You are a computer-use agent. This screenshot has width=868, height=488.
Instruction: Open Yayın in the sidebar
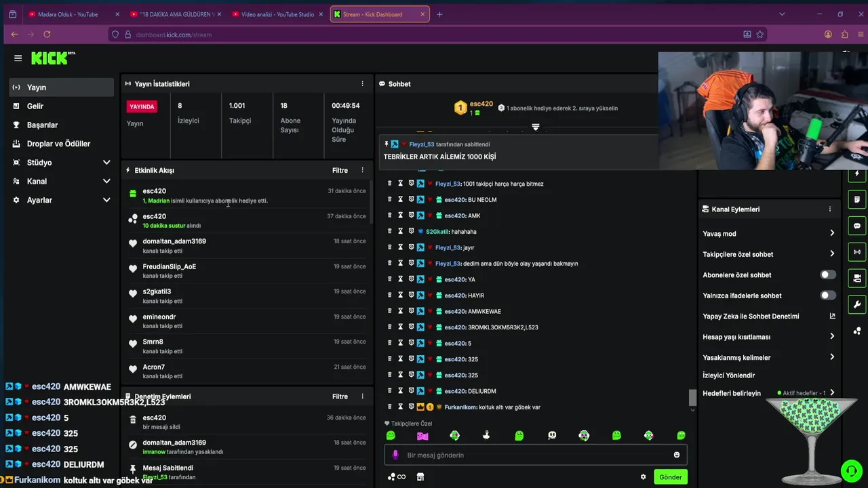62,87
